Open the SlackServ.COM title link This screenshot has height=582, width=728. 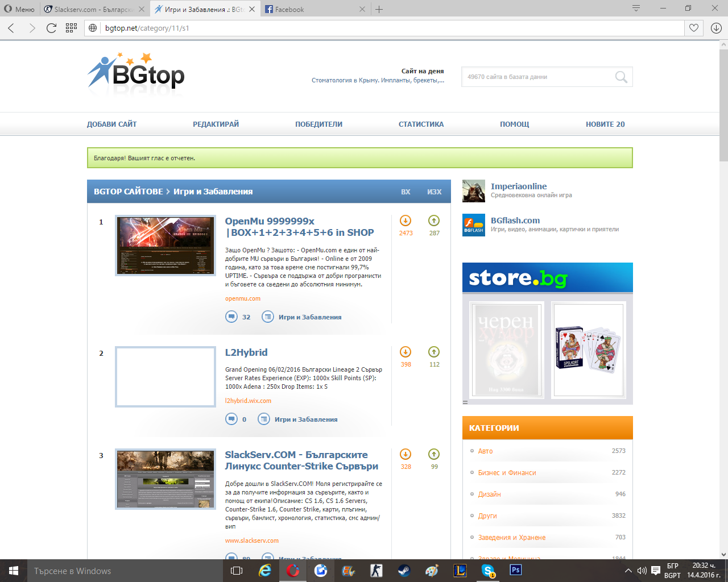click(301, 460)
